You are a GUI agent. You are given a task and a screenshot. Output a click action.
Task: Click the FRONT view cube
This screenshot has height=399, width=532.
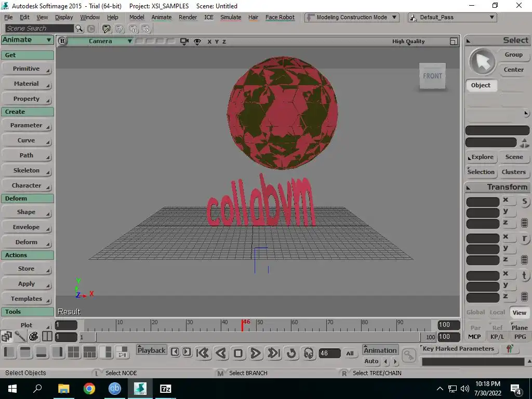(432, 76)
